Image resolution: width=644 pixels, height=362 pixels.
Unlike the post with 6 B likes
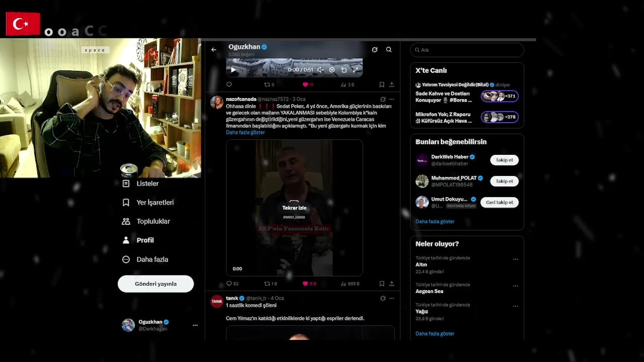tap(309, 284)
